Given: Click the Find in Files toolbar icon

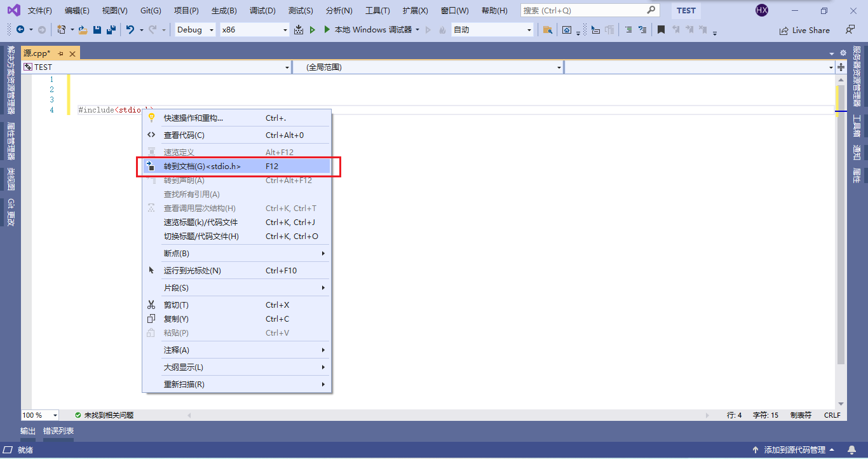Looking at the screenshot, I should click(x=549, y=29).
